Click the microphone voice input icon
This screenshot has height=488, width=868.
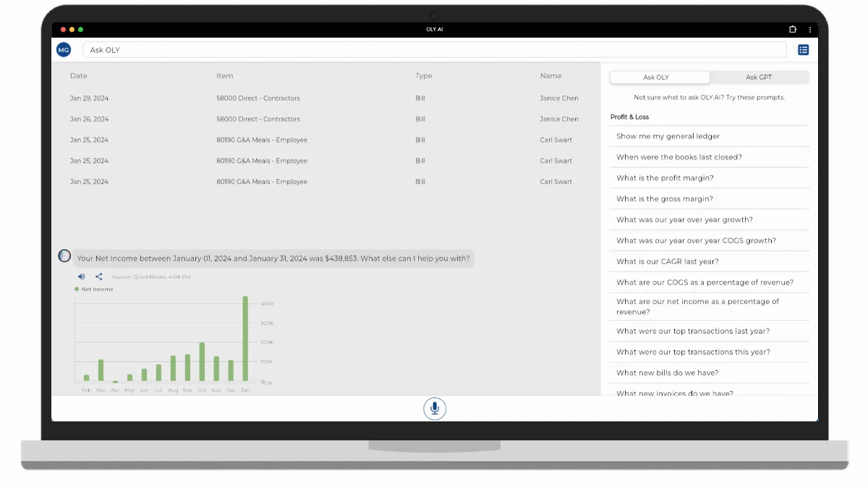(x=435, y=408)
